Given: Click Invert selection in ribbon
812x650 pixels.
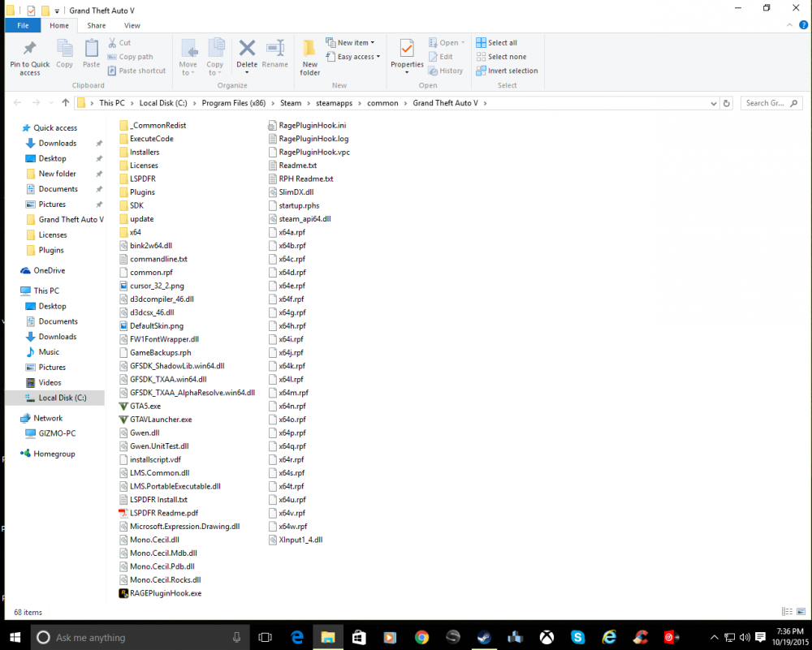Looking at the screenshot, I should pos(507,71).
